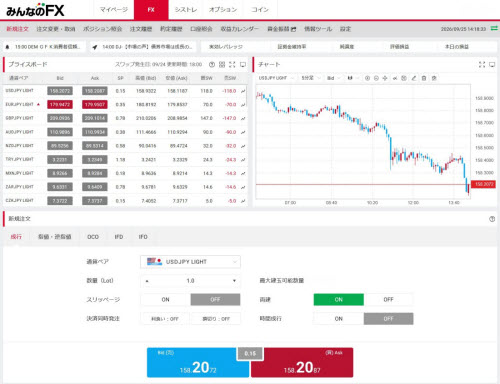Open ポジション照会 in the sub menu
500x384 pixels.
[x=102, y=29]
